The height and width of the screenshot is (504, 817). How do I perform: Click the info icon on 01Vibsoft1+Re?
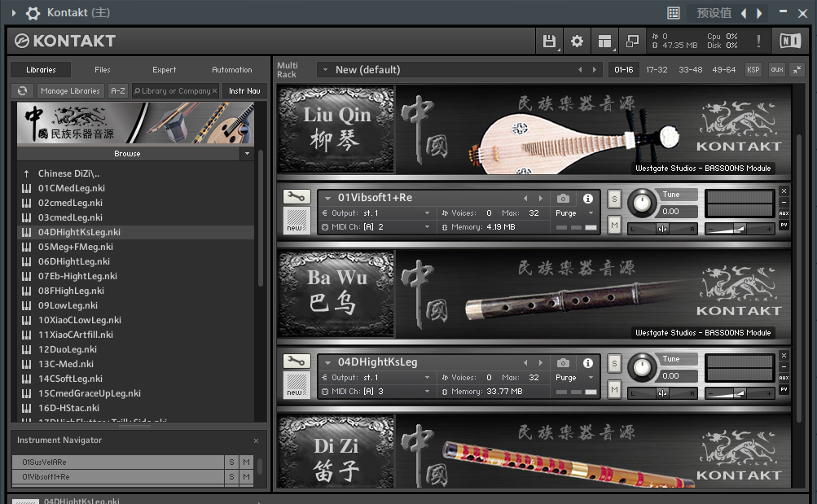click(588, 198)
